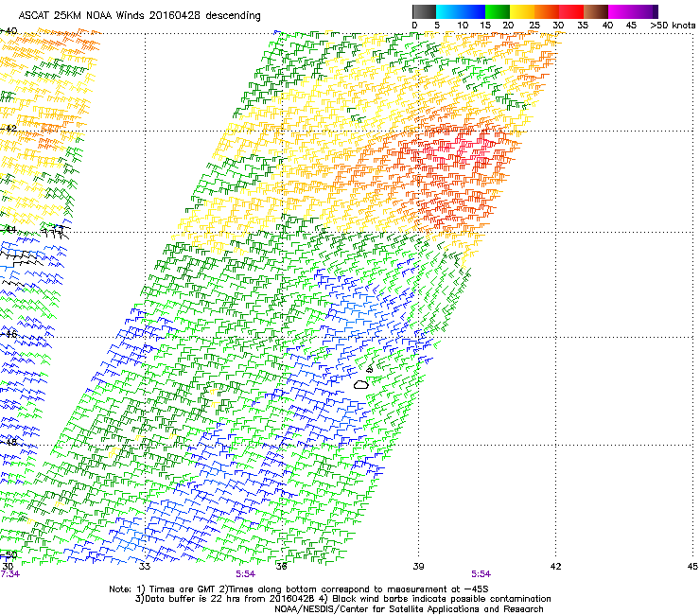The image size is (700, 615).
Task: Click the longitude label 42
Action: (555, 567)
